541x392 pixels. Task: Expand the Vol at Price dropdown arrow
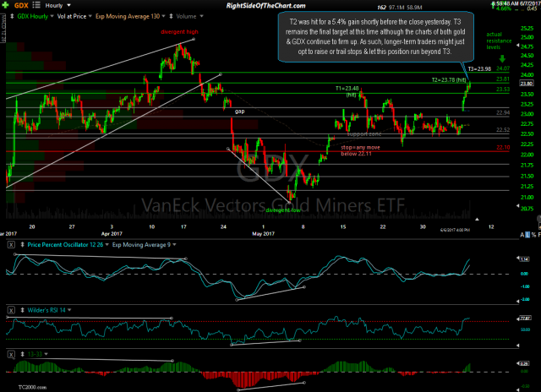pos(90,16)
